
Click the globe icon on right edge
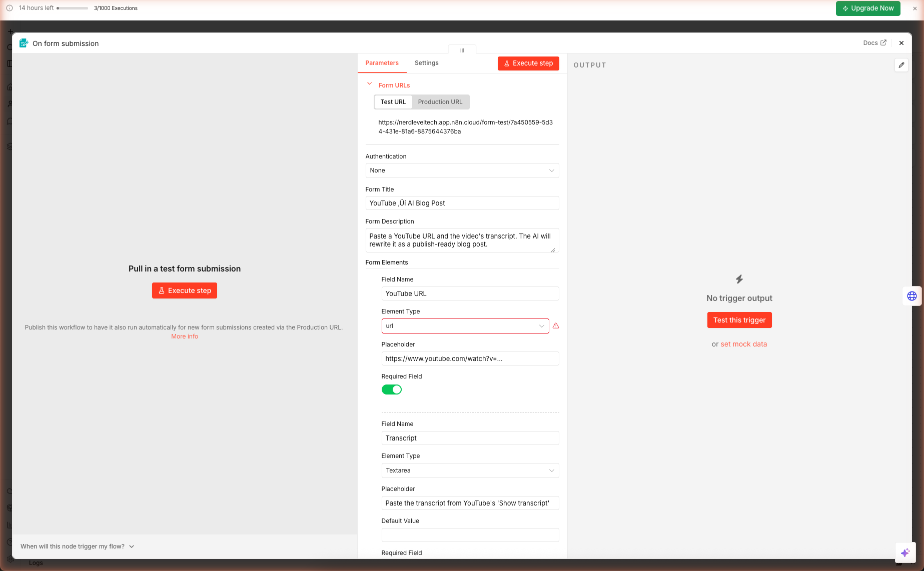tap(911, 296)
